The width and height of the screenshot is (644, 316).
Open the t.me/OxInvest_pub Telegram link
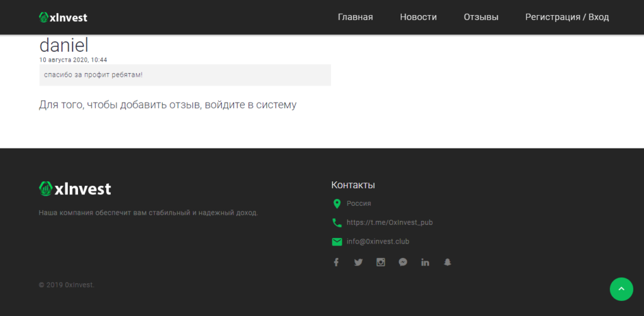tap(389, 222)
